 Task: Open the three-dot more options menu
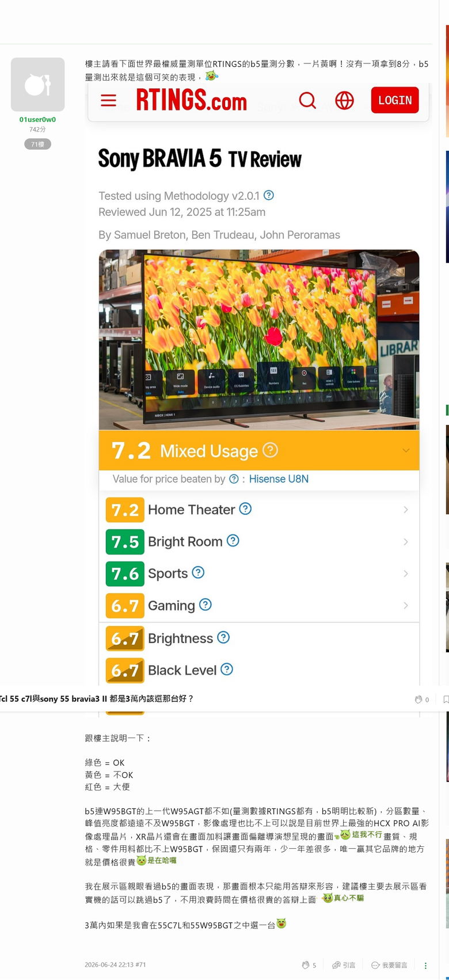[x=425, y=966]
